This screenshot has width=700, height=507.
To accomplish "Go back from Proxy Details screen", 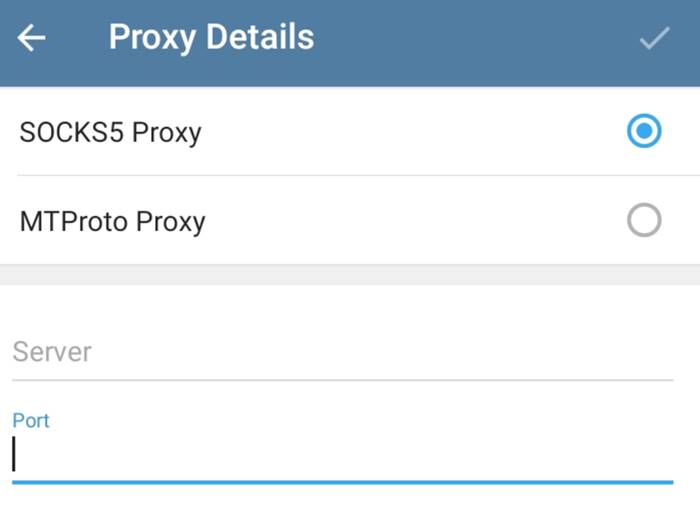I will 32,38.
